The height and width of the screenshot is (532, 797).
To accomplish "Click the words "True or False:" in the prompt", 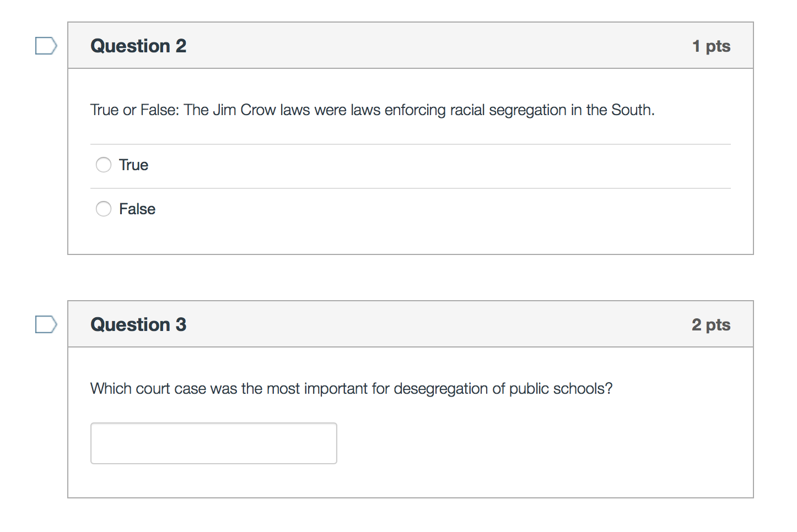I will tap(135, 110).
